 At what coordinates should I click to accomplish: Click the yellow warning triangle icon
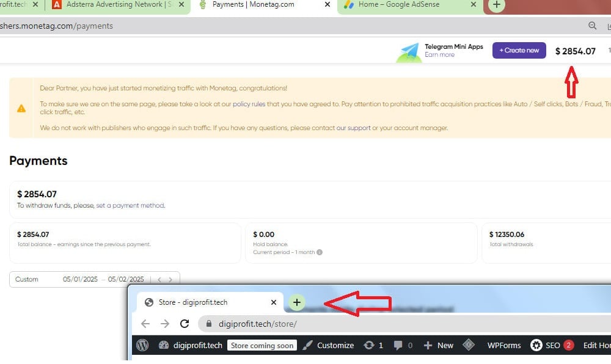click(21, 108)
